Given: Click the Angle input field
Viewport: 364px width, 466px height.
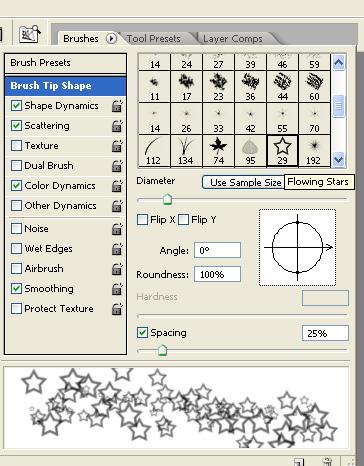Looking at the screenshot, I should [x=217, y=250].
